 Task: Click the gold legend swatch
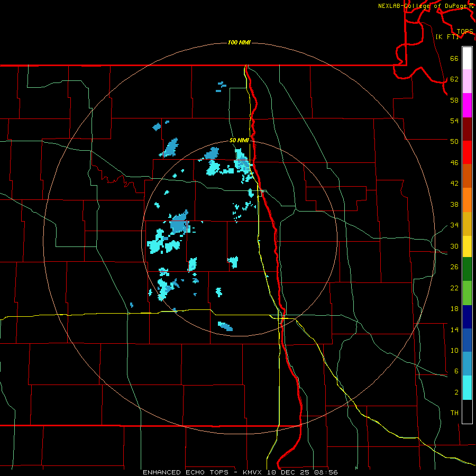click(467, 224)
